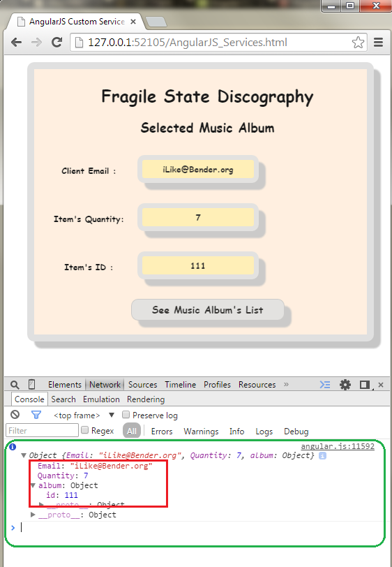Close DevTools with the x icon
Image resolution: width=392 pixels, height=567 pixels.
click(x=381, y=385)
